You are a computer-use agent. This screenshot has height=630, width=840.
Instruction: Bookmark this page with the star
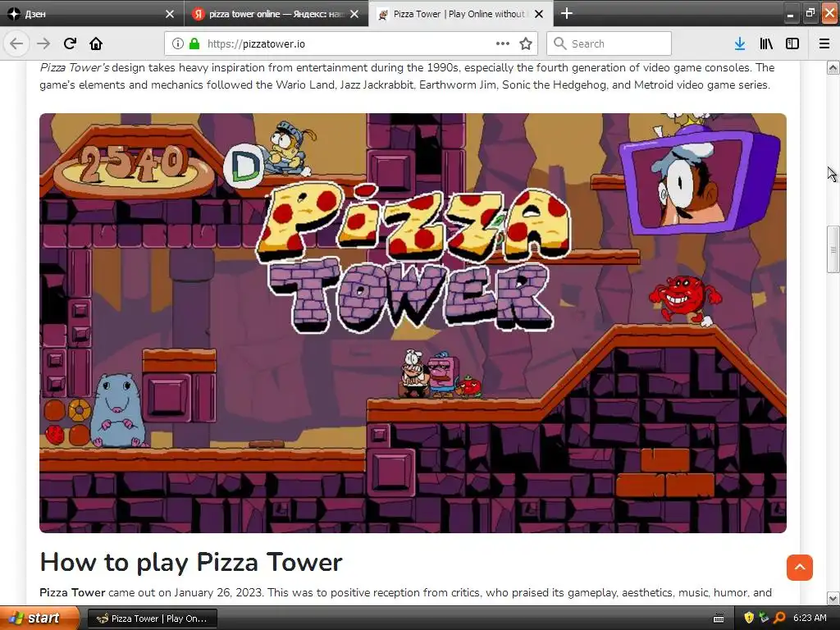(526, 44)
